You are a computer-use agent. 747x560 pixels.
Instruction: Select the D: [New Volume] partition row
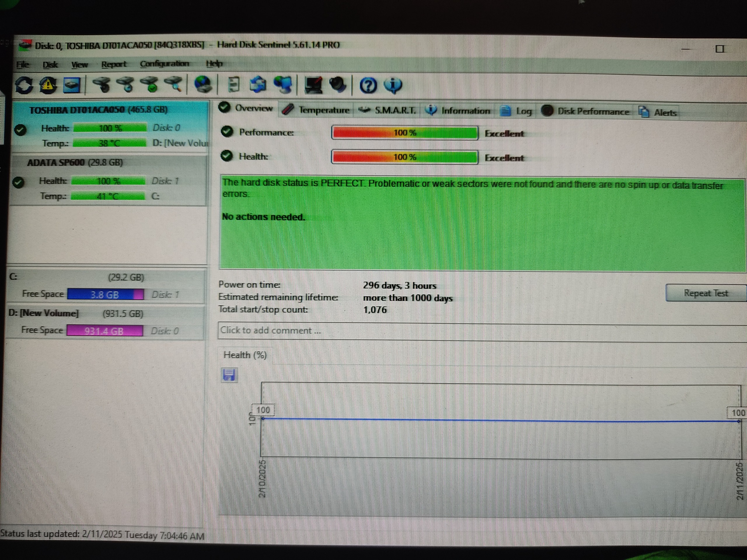tap(105, 322)
